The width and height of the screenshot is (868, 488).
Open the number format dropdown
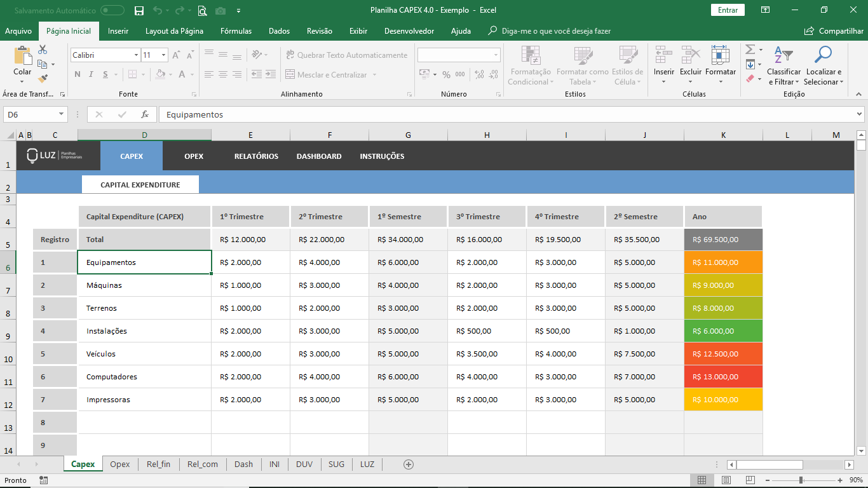[496, 55]
